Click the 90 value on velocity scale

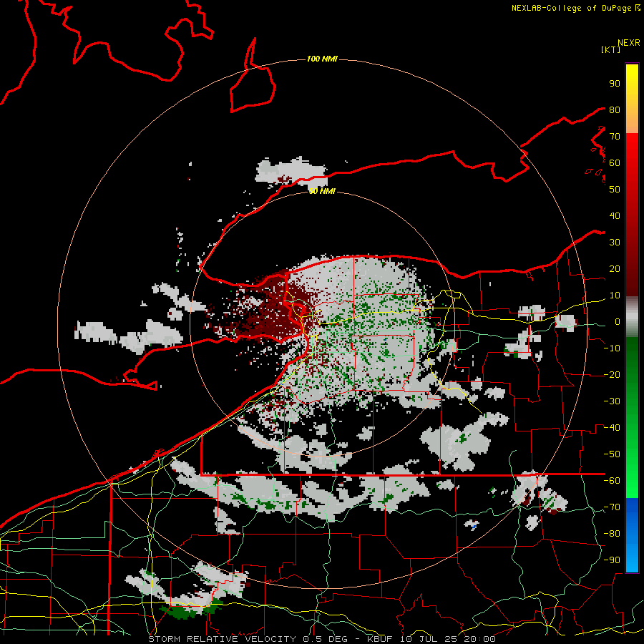point(615,84)
